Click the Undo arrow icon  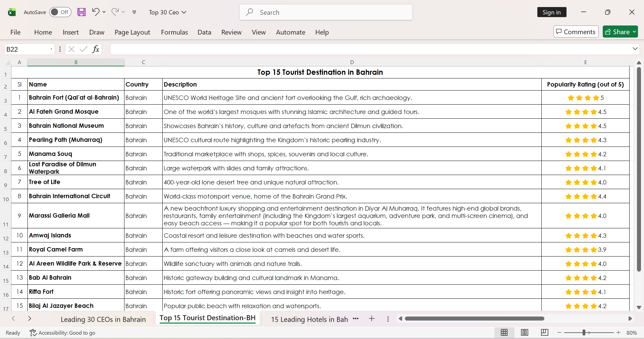tap(96, 12)
